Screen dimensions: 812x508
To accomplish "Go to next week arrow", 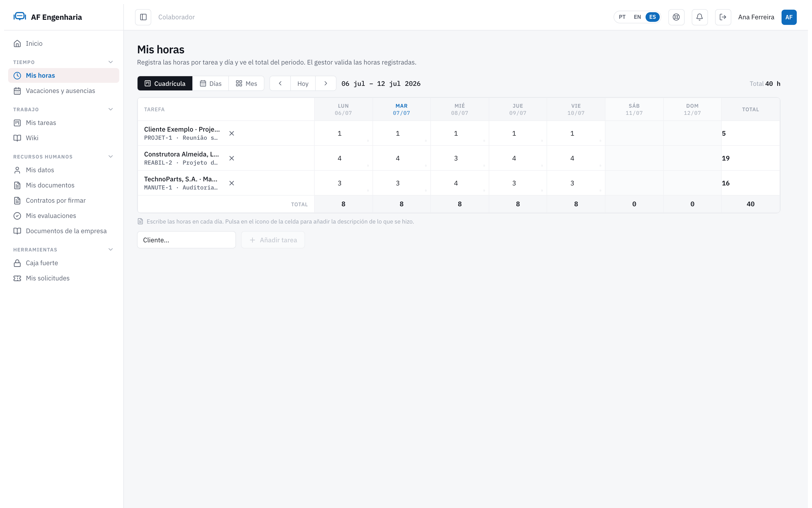I will click(326, 83).
